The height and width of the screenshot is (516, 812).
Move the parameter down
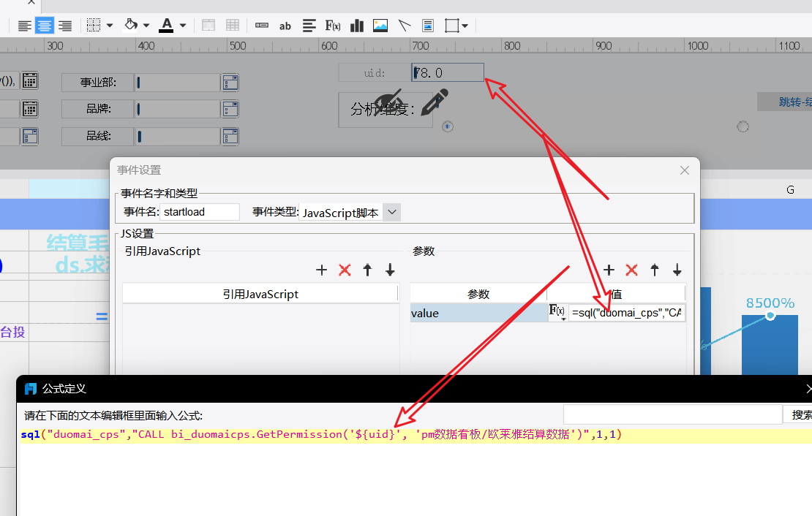(x=677, y=270)
